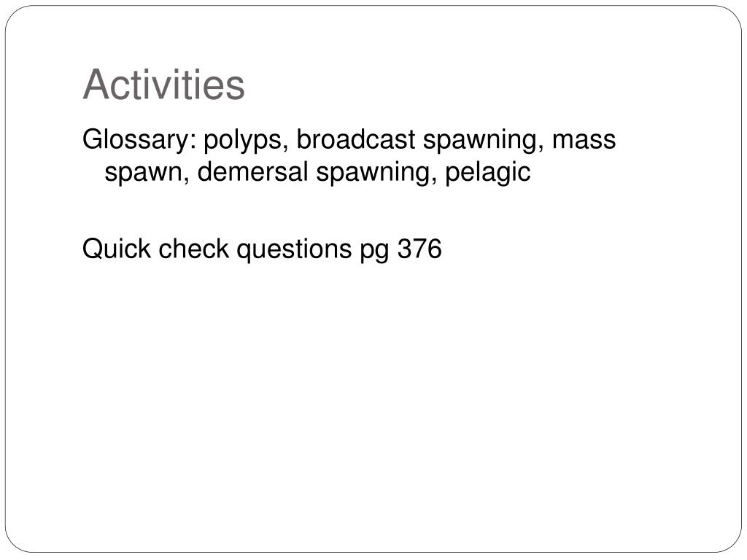This screenshot has width=747, height=560.
Task: Click the abbreviation pg
Action: [x=374, y=252]
